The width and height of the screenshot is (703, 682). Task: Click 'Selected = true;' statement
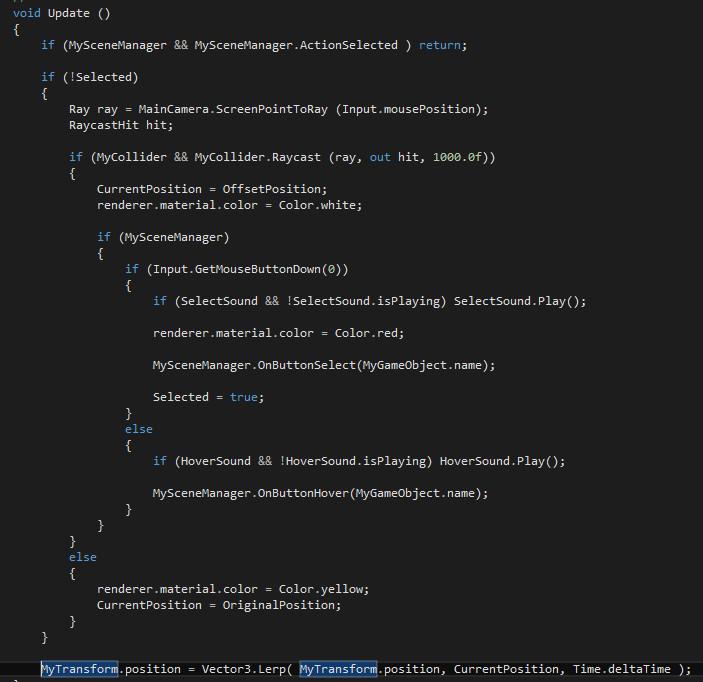point(208,397)
